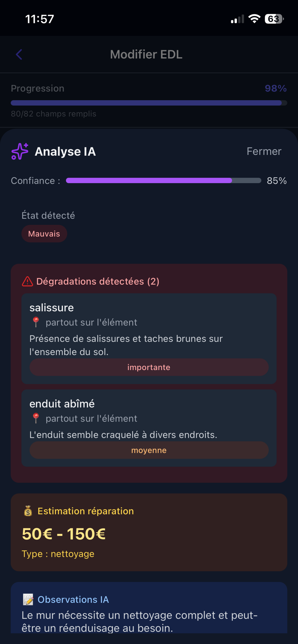
Task: Tap the back chevron arrow
Action: click(19, 54)
